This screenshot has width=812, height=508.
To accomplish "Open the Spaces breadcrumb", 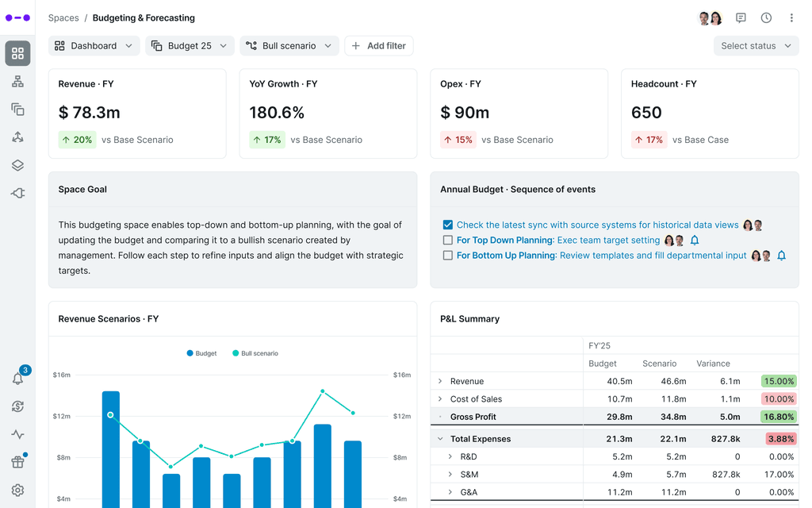I will pyautogui.click(x=63, y=17).
